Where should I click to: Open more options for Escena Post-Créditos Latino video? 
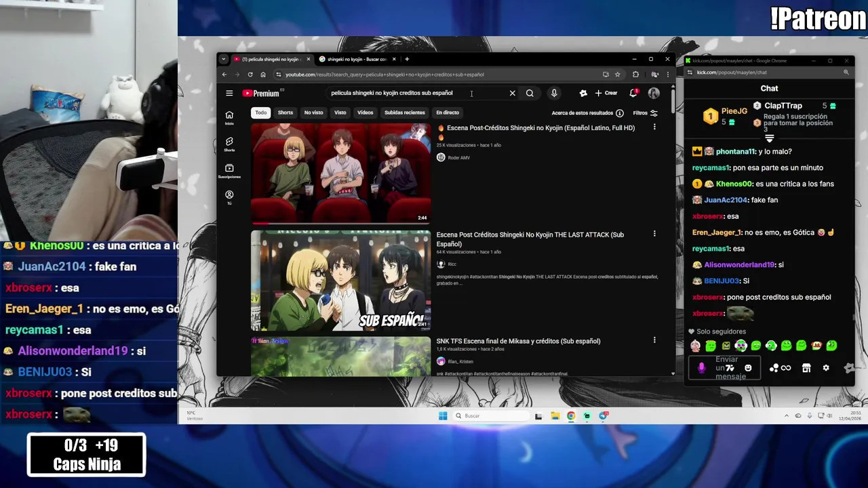654,127
